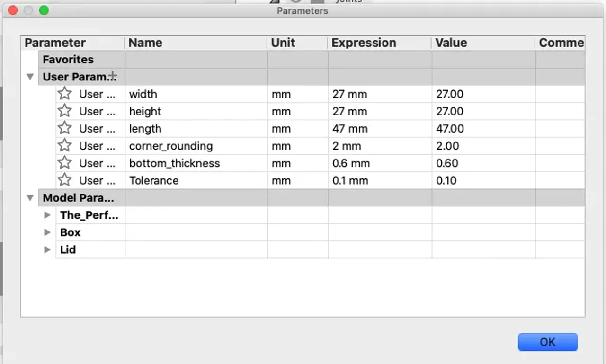Edit the width expression 27 mm
Image resolution: width=606 pixels, height=364 pixels.
coord(349,94)
